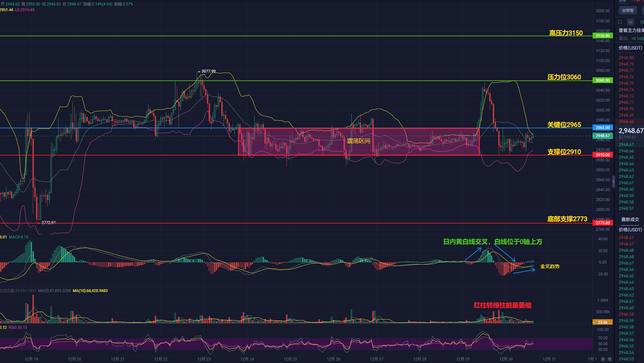Select the 最新成交 recent trades tab
The width and height of the screenshot is (644, 363).
630,220
